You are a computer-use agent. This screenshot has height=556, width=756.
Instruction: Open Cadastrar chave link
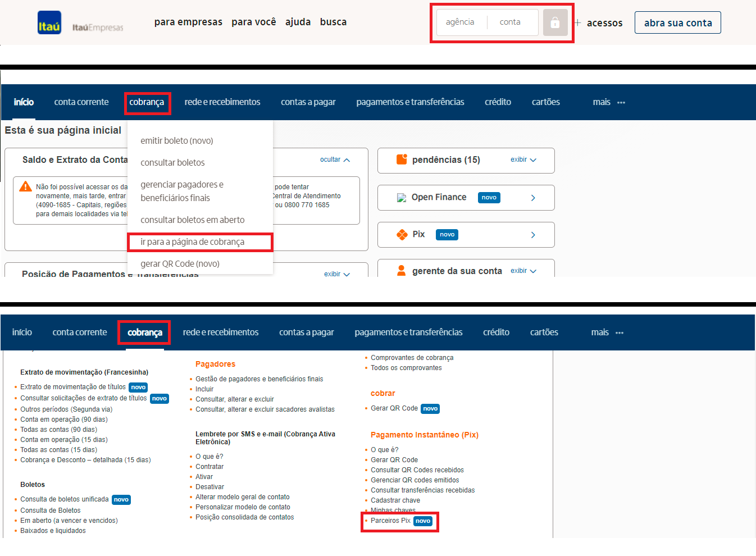tap(395, 500)
